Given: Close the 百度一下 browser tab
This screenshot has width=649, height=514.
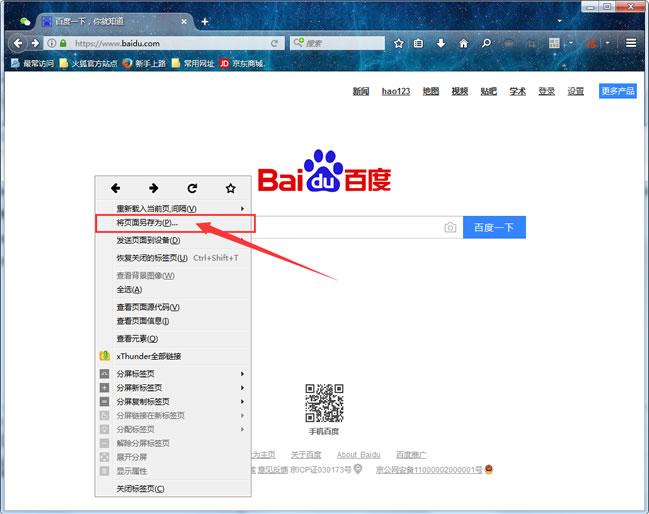Looking at the screenshot, I should [184, 22].
